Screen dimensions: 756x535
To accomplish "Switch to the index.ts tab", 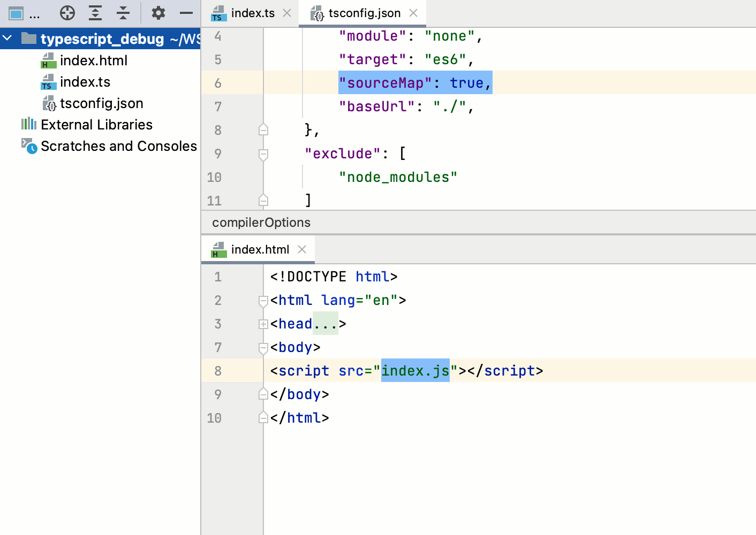I will pyautogui.click(x=252, y=13).
